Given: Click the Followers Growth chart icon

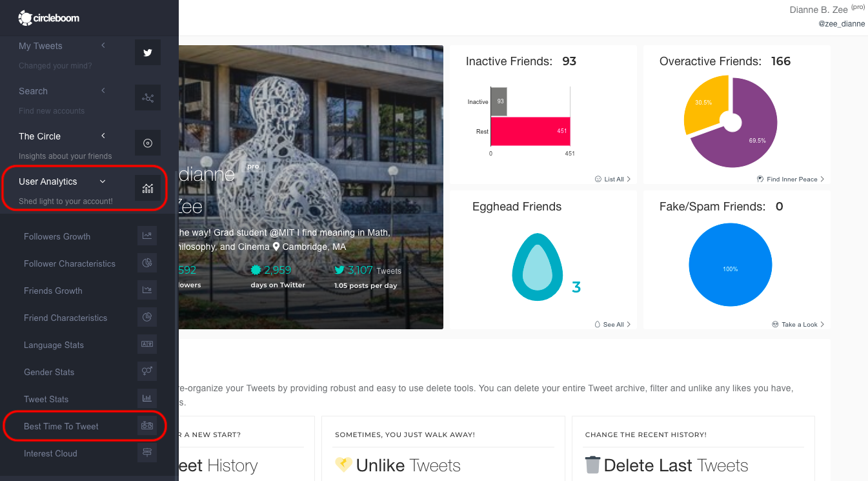Looking at the screenshot, I should click(x=147, y=236).
